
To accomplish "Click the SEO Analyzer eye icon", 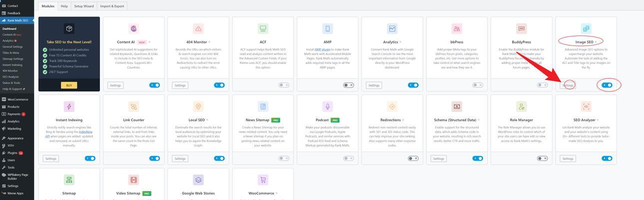I will point(586,106).
